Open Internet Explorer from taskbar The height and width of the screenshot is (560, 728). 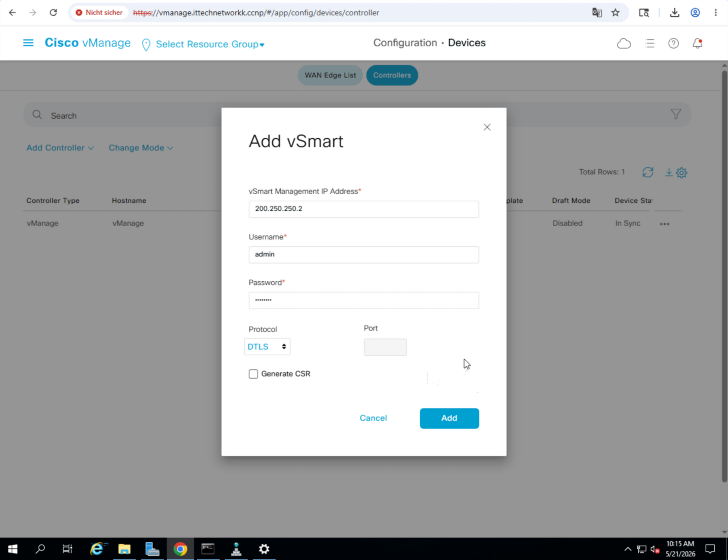97,549
